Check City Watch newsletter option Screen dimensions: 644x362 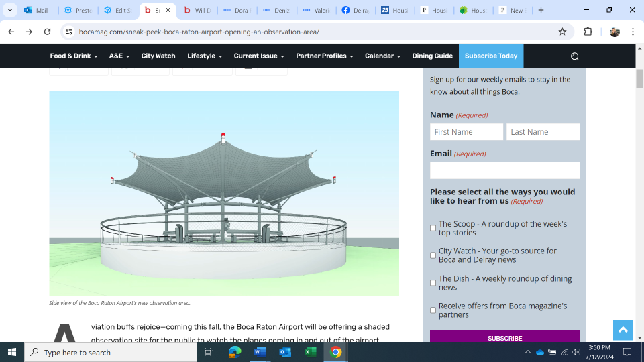point(433,255)
